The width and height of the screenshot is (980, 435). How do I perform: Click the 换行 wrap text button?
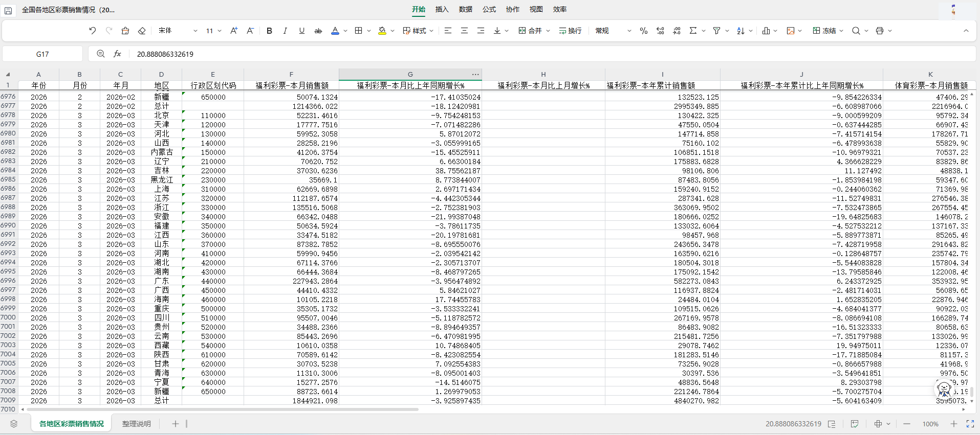coord(570,31)
